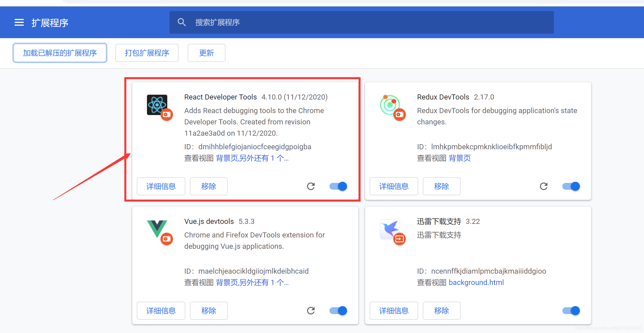Click the Xunlei download support bird icon

tap(390, 229)
